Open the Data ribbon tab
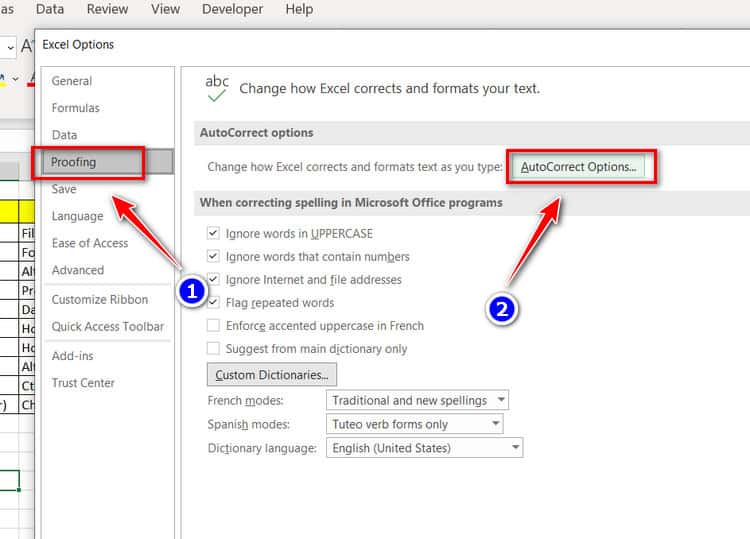 [49, 9]
